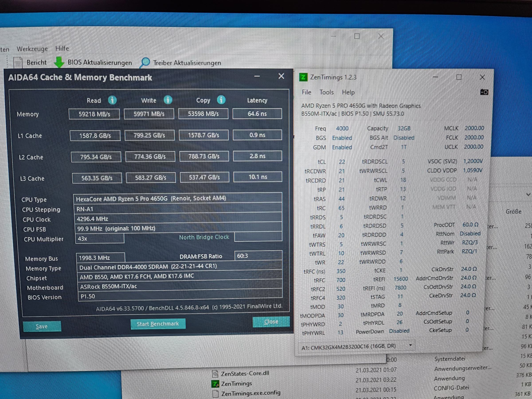Screen dimensions: 532x399
Task: Click the ZenTimings green Z title icon
Action: (303, 77)
